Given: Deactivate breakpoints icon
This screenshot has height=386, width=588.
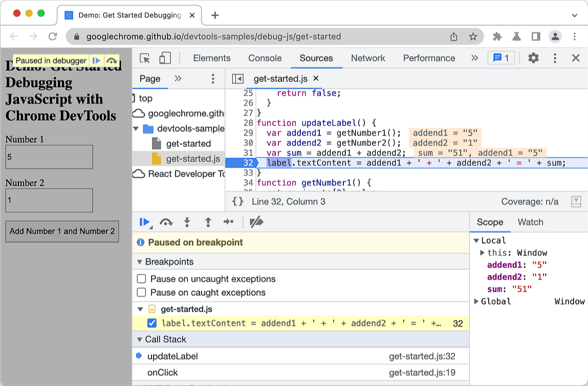Looking at the screenshot, I should 256,222.
